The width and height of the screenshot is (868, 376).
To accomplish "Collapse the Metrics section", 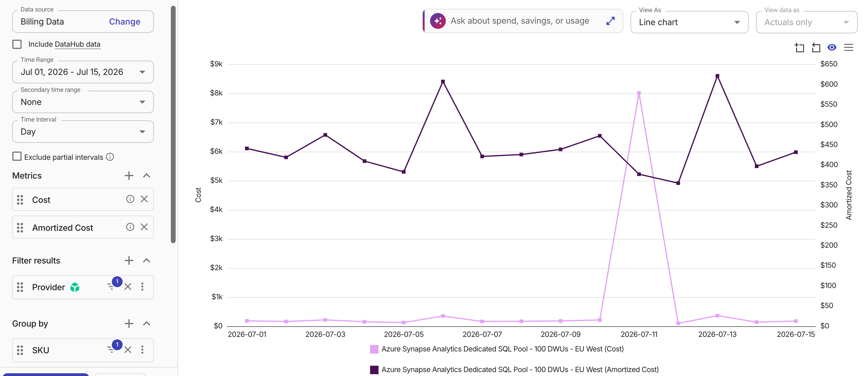I will tap(146, 176).
